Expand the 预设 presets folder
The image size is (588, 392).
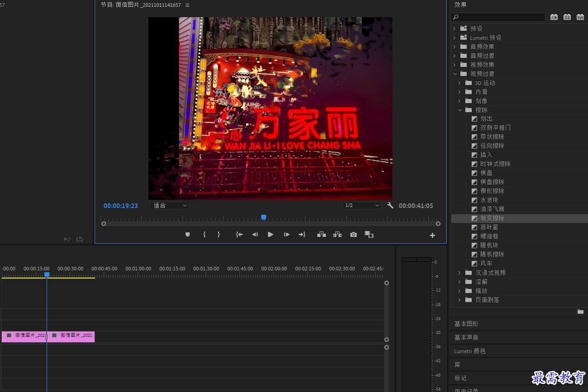454,28
